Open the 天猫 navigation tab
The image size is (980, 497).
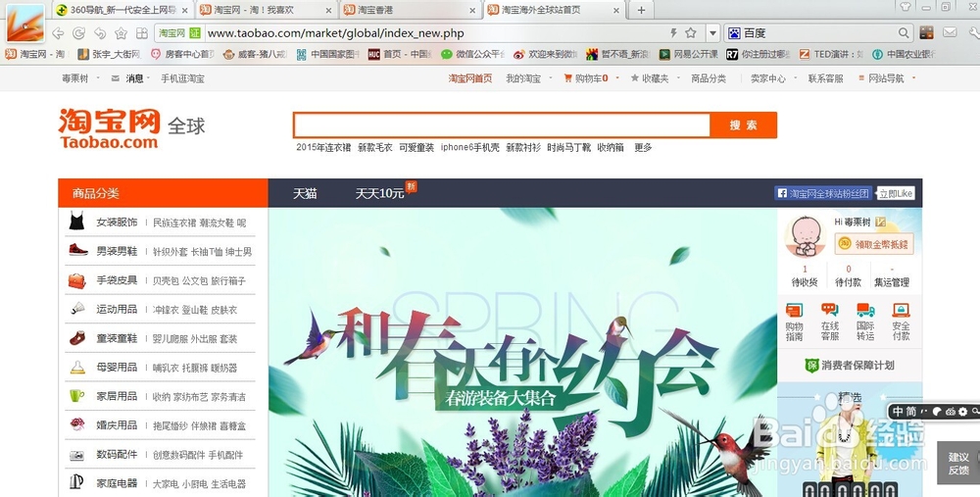[x=305, y=193]
